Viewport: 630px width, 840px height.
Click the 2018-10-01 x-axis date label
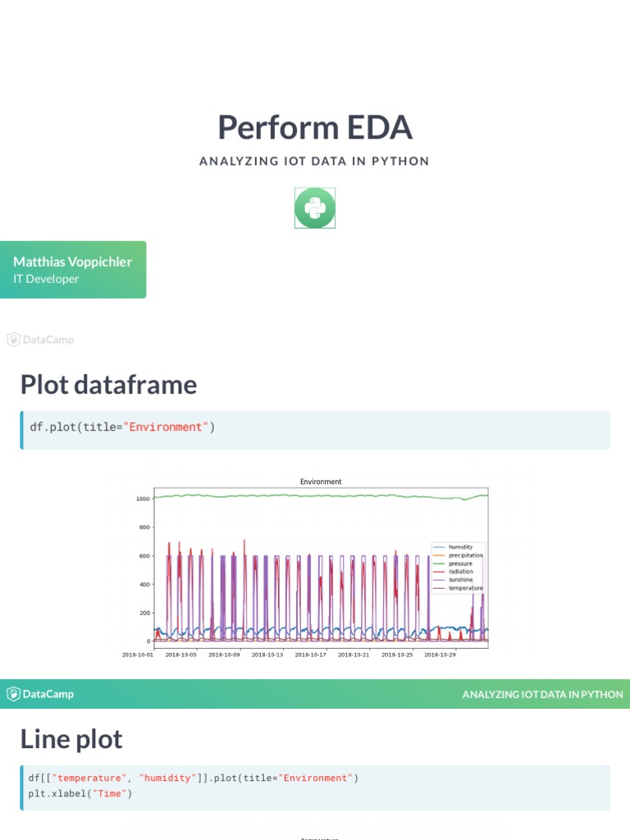tap(138, 655)
